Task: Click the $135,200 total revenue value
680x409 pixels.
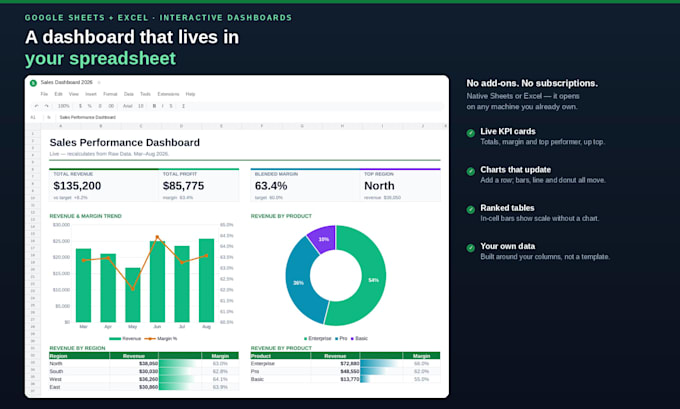Action: (77, 186)
